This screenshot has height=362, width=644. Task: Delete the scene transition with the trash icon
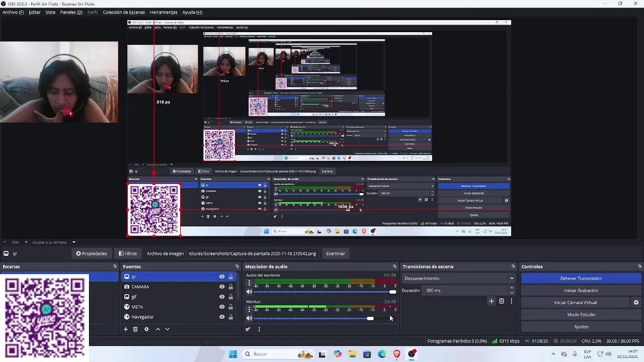(502, 301)
